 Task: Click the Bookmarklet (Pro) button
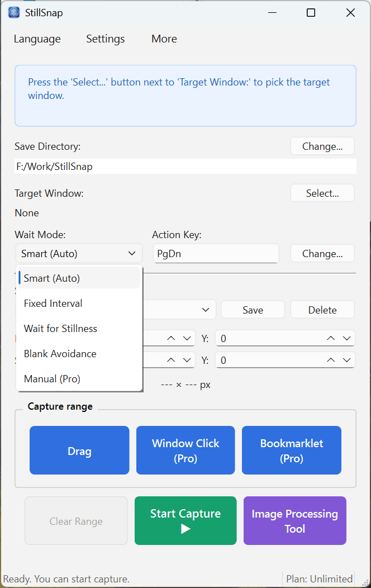click(x=292, y=451)
